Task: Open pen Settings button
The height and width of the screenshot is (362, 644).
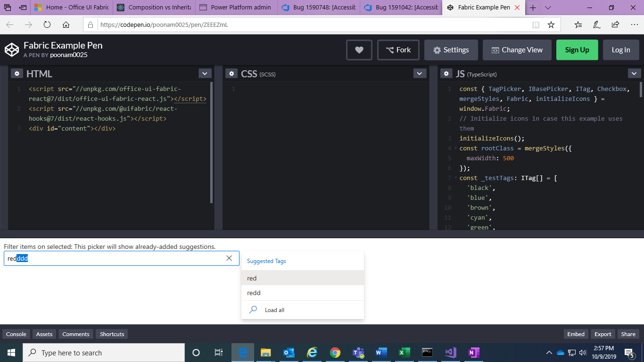Action: (x=451, y=50)
